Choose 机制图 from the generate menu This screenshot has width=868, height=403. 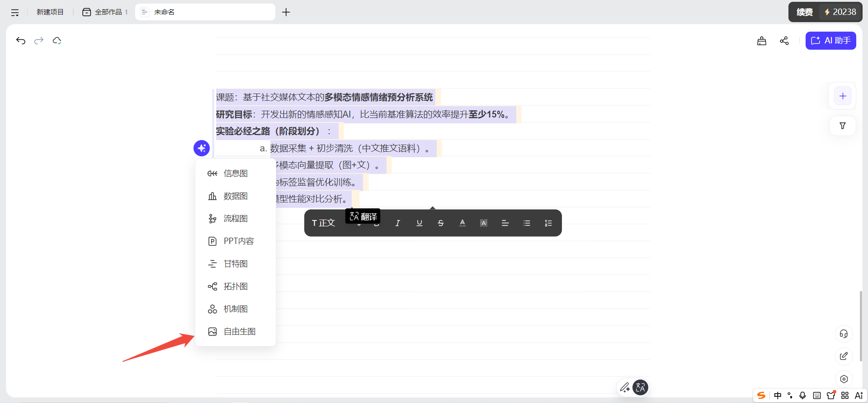[x=236, y=309]
